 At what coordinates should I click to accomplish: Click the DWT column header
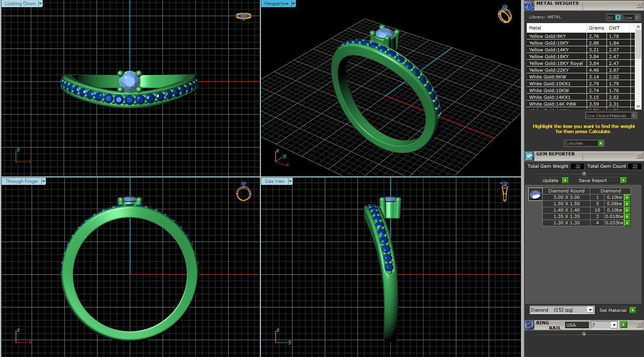(618, 28)
